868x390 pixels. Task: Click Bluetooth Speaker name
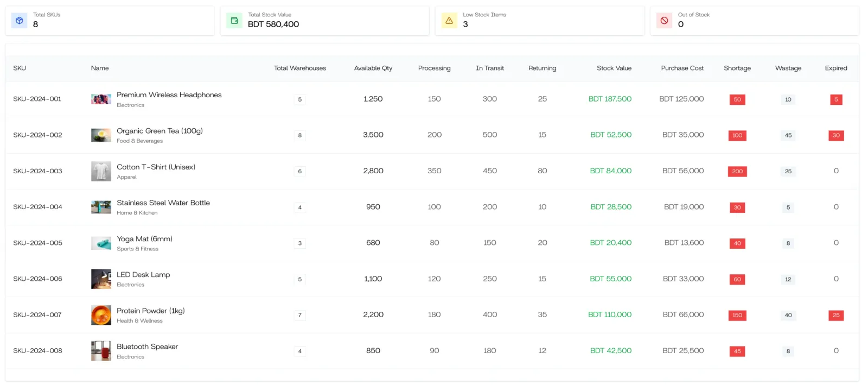coord(147,347)
